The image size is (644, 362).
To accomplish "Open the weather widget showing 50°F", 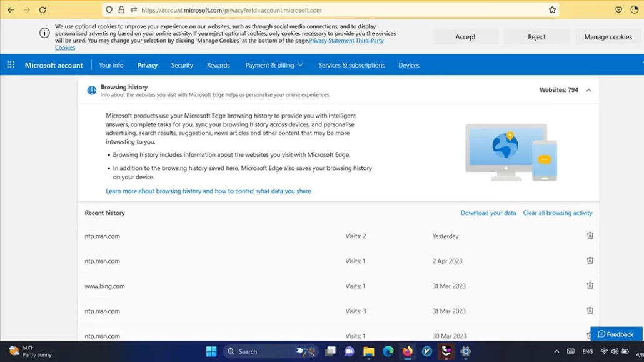I will [x=31, y=351].
